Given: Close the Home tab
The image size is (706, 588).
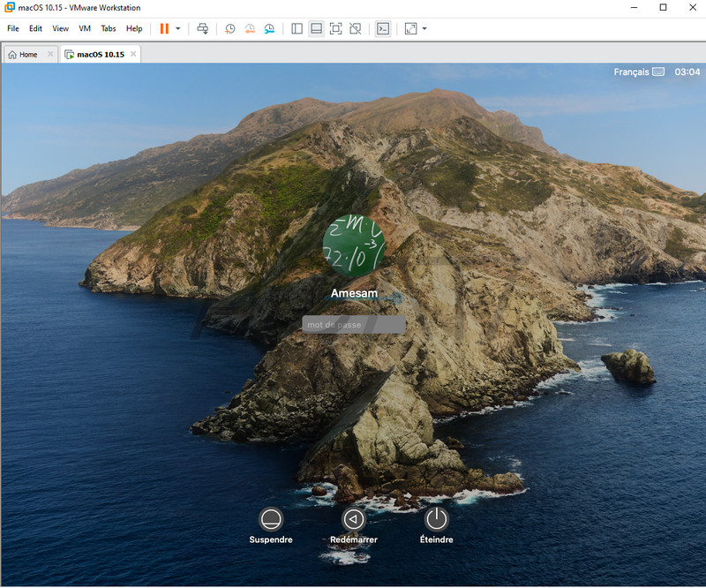Looking at the screenshot, I should tap(50, 54).
